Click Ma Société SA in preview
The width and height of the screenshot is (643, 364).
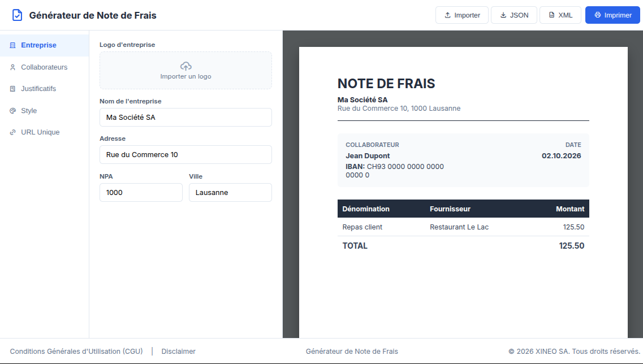tap(363, 99)
